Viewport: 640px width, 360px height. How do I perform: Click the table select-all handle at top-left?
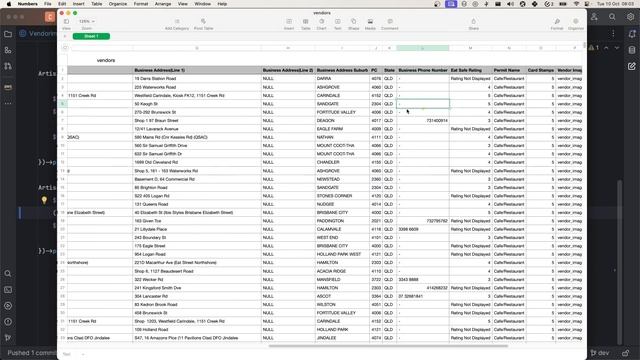point(65,48)
